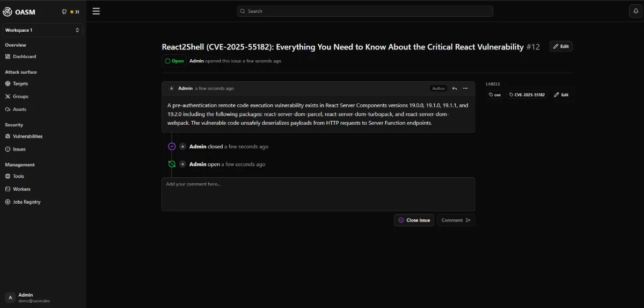Click Admin avatar beside the closed event
644x308 pixels.
tap(182, 146)
